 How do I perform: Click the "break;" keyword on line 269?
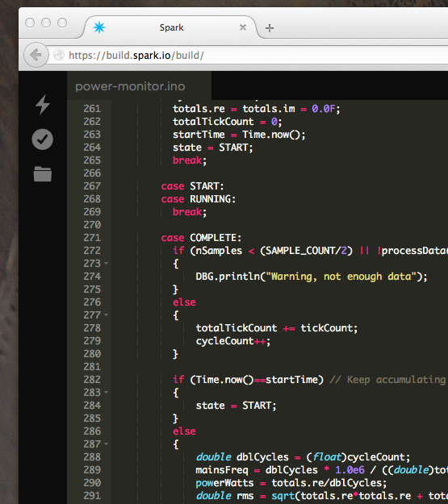[x=189, y=212]
